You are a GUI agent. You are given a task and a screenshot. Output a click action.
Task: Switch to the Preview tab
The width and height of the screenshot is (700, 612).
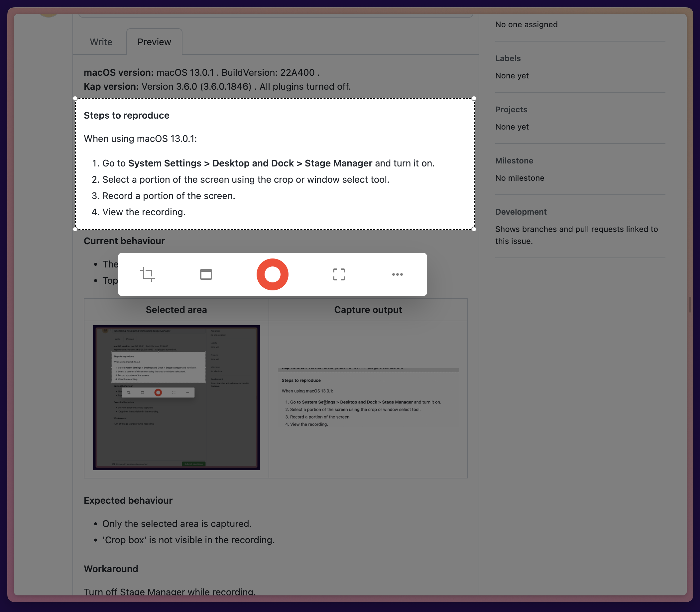click(154, 42)
